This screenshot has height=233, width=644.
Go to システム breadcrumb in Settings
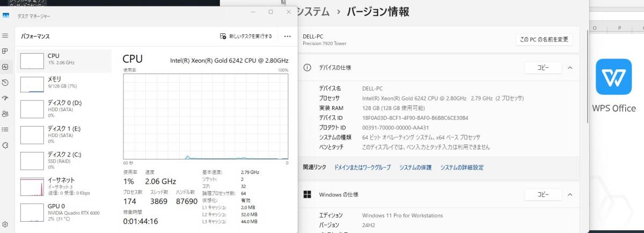tap(313, 11)
